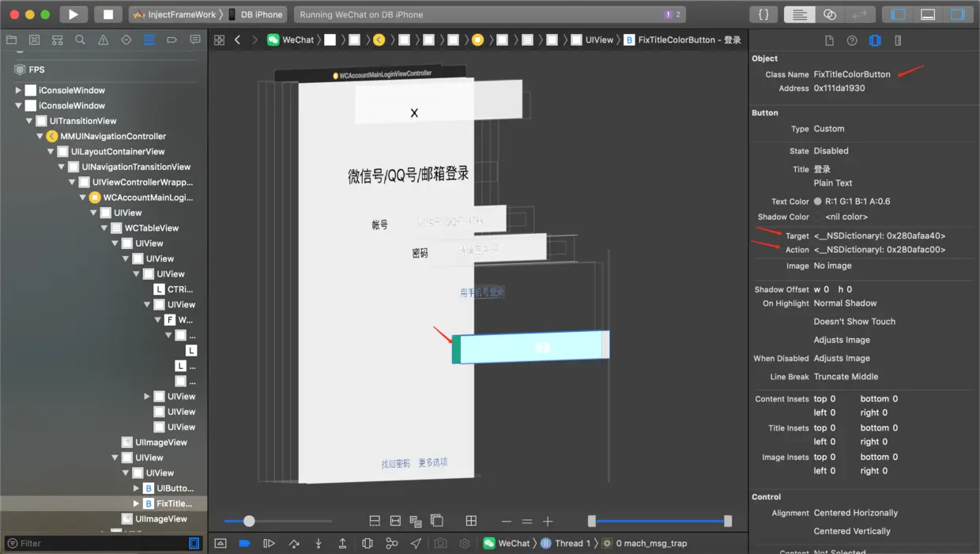Open the Code Review braces button

(763, 14)
